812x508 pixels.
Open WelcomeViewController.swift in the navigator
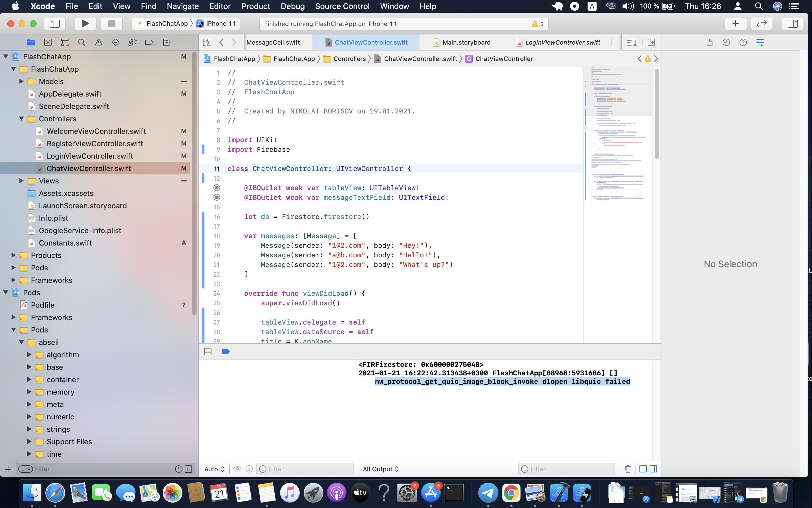[96, 131]
